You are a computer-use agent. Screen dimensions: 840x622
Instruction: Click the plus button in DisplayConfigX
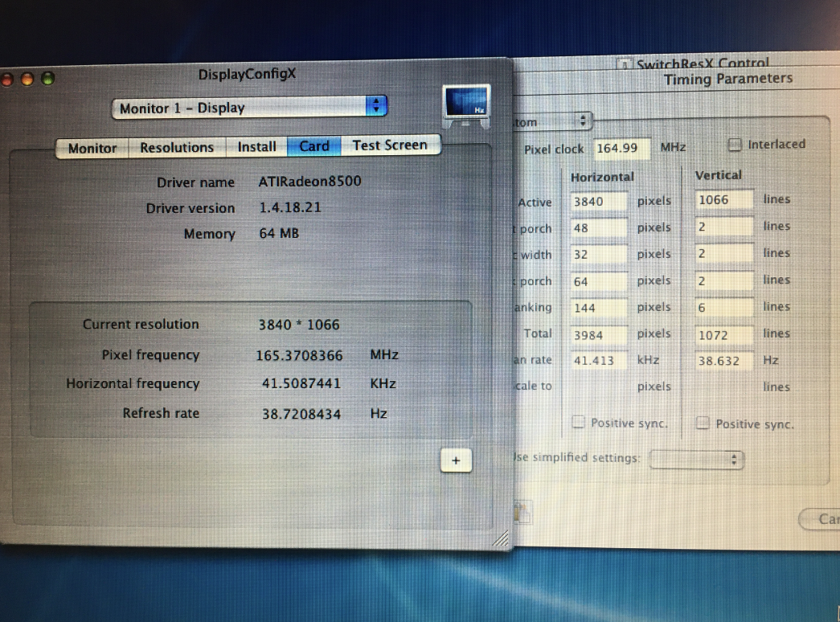456,460
